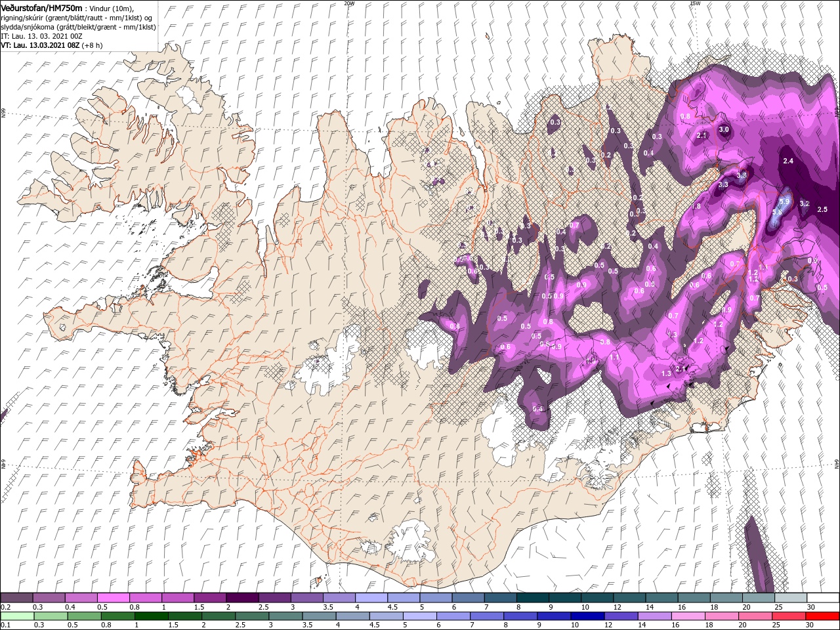Screen dimensions: 840x630
Task: Click the '15W' longitude label at top
Action: [694, 3]
